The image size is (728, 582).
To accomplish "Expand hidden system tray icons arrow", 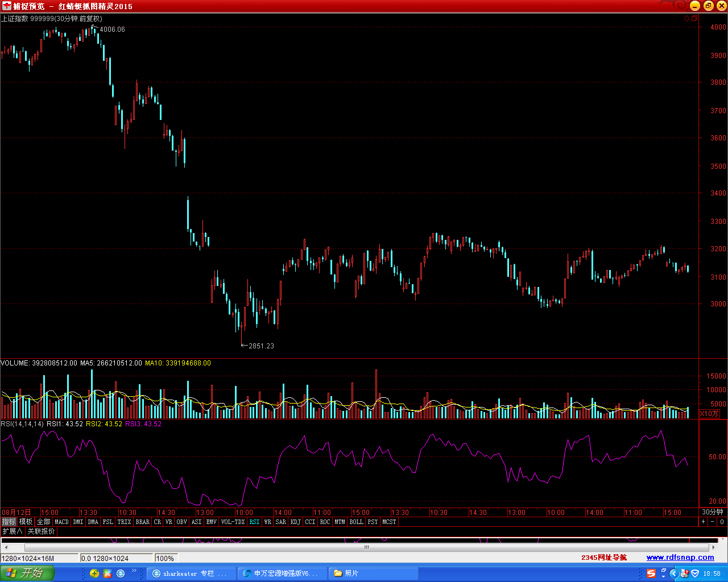I will coord(674,573).
